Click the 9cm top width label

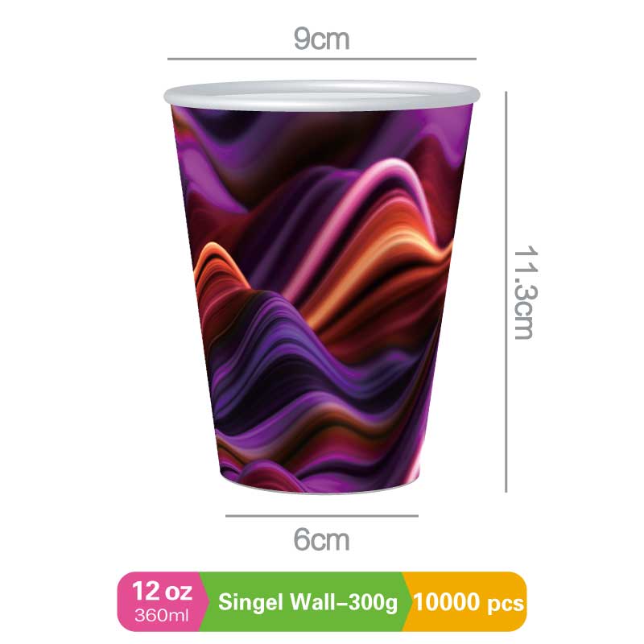(321, 39)
